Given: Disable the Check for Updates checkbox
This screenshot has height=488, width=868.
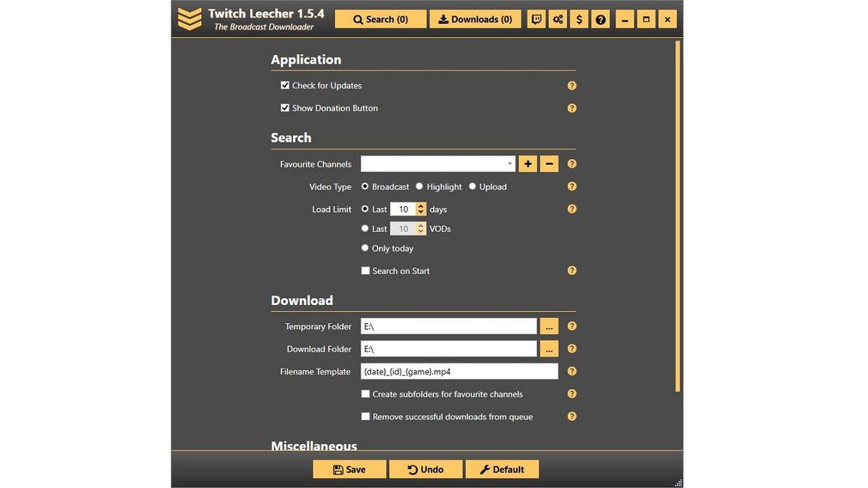Looking at the screenshot, I should (285, 85).
